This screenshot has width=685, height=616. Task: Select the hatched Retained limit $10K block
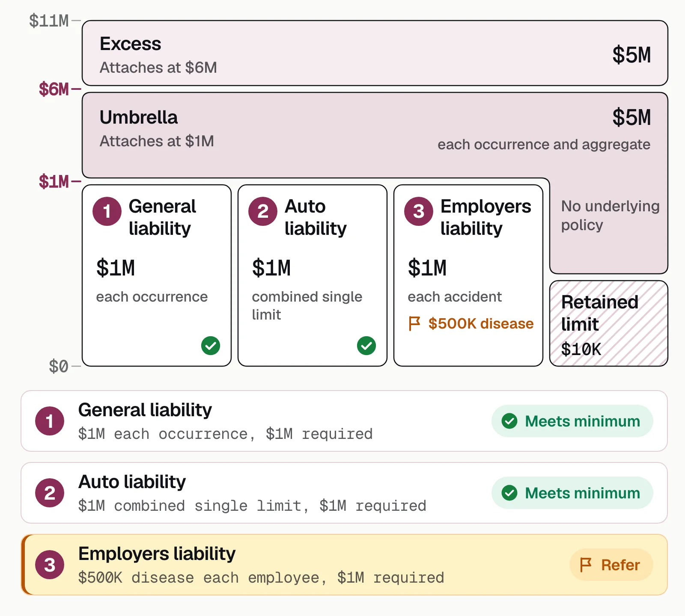tap(609, 323)
